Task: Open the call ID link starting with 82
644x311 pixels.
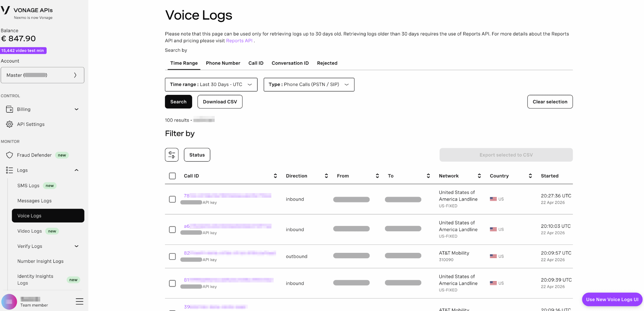Action: click(x=230, y=253)
